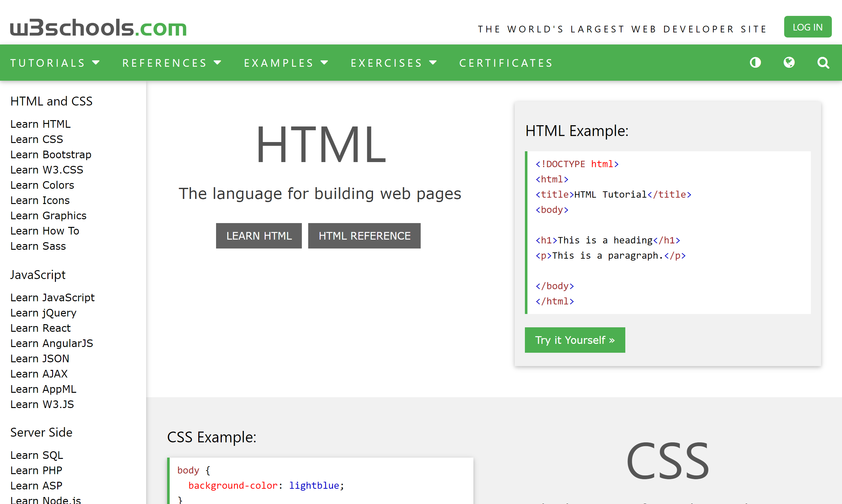Open the Learn jQuery sidebar link
This screenshot has height=504, width=842.
[44, 313]
